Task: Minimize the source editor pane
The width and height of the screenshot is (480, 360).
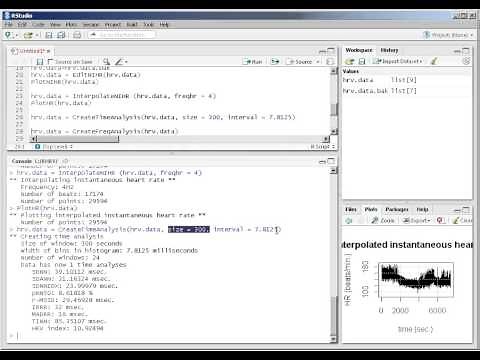Action: coord(322,51)
